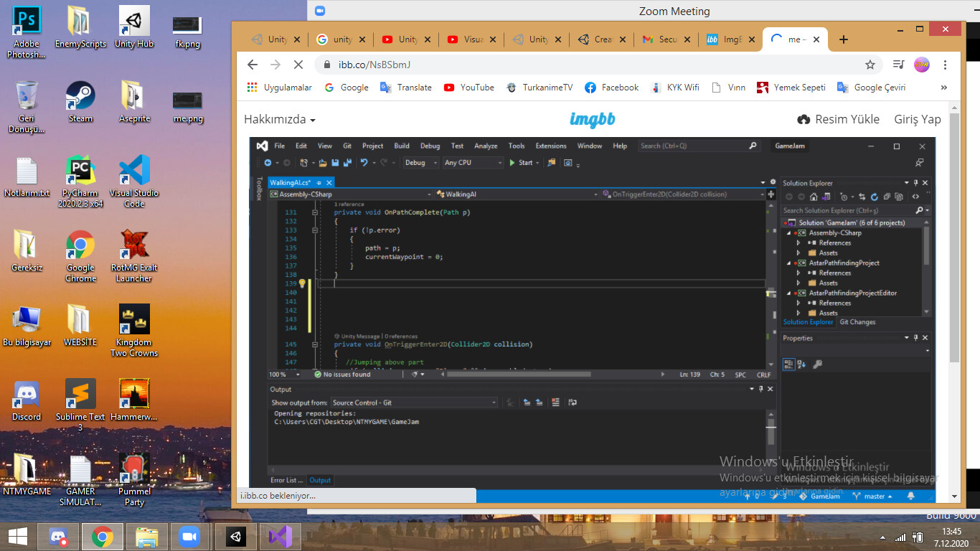Open Uygulamalar apps bookmark

coord(279,88)
